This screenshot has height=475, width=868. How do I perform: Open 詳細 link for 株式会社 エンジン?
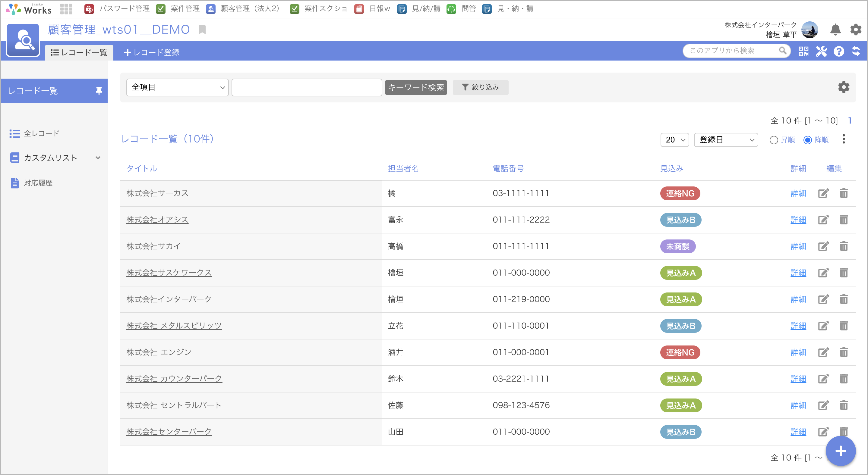coord(798,352)
